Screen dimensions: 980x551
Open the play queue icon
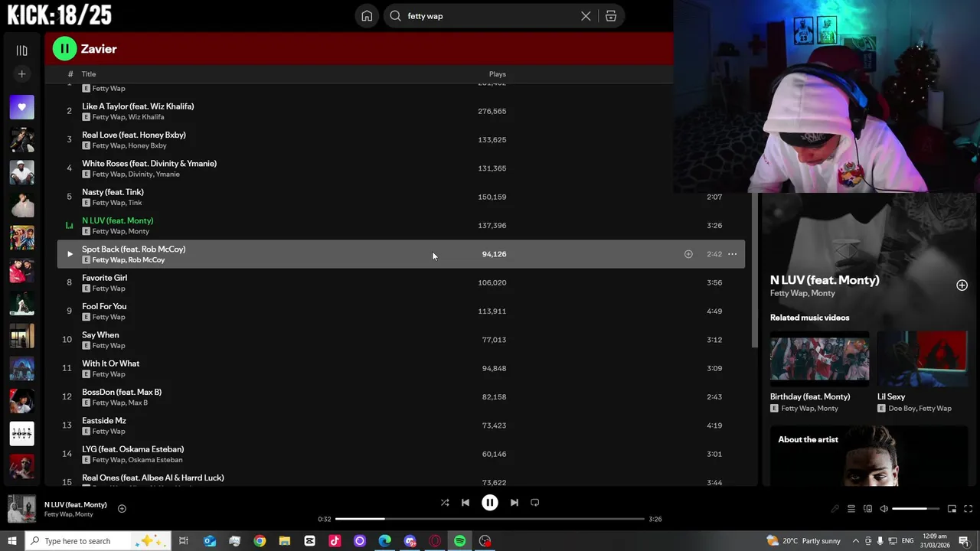[x=851, y=509]
